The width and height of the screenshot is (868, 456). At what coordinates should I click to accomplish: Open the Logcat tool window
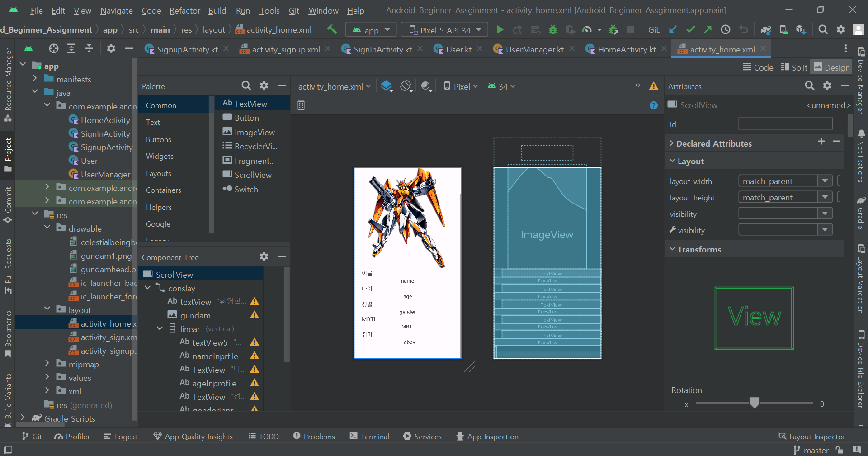(x=120, y=437)
